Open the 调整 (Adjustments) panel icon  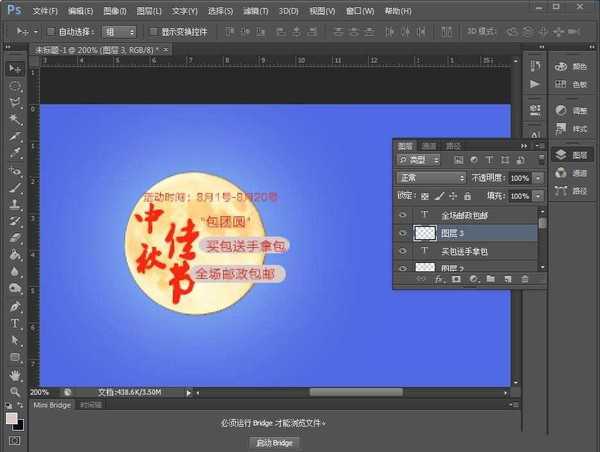(x=572, y=110)
